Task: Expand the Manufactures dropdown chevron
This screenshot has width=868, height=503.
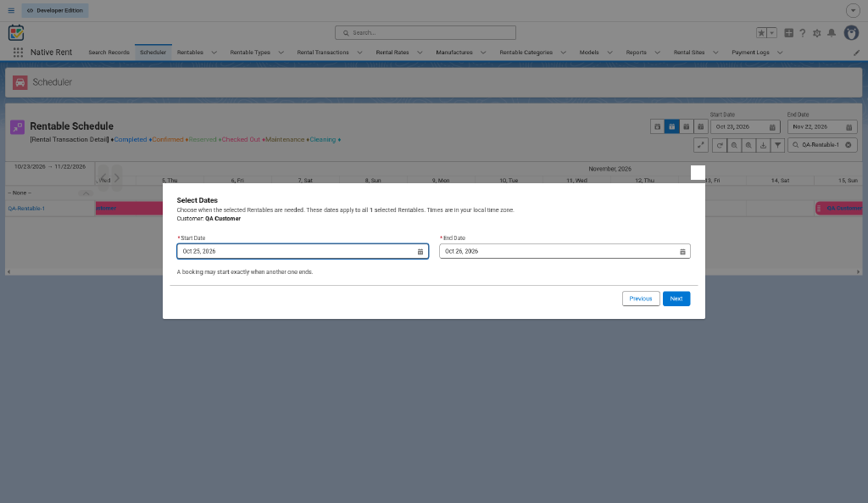Action: pyautogui.click(x=482, y=53)
